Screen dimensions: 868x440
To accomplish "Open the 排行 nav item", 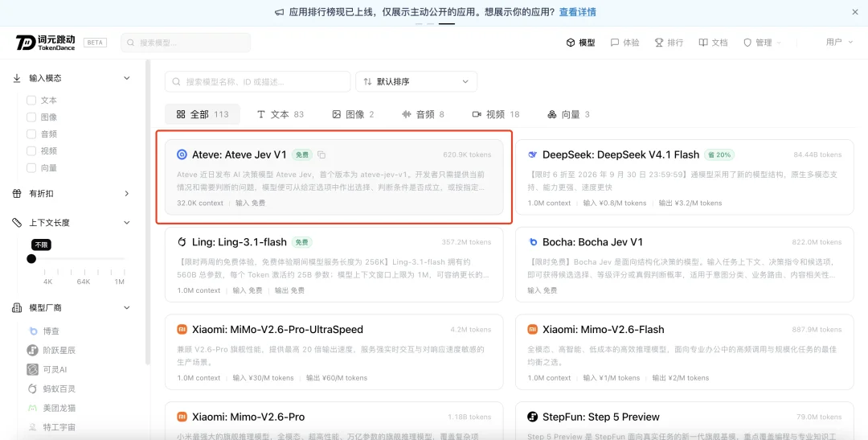I will (669, 43).
